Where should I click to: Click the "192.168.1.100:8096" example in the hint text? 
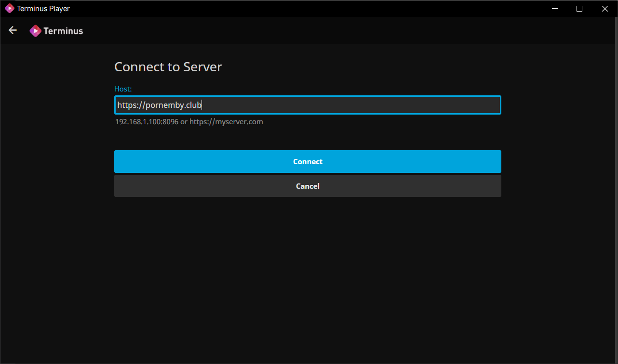pyautogui.click(x=147, y=122)
